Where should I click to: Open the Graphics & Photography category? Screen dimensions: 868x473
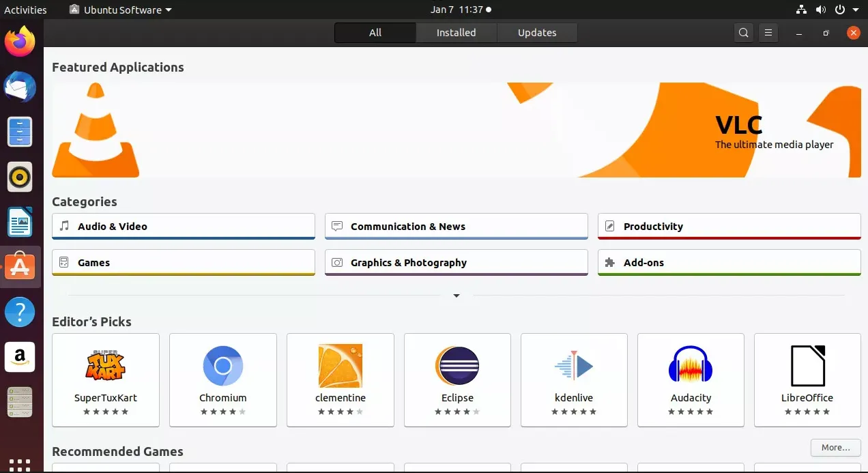coord(457,263)
